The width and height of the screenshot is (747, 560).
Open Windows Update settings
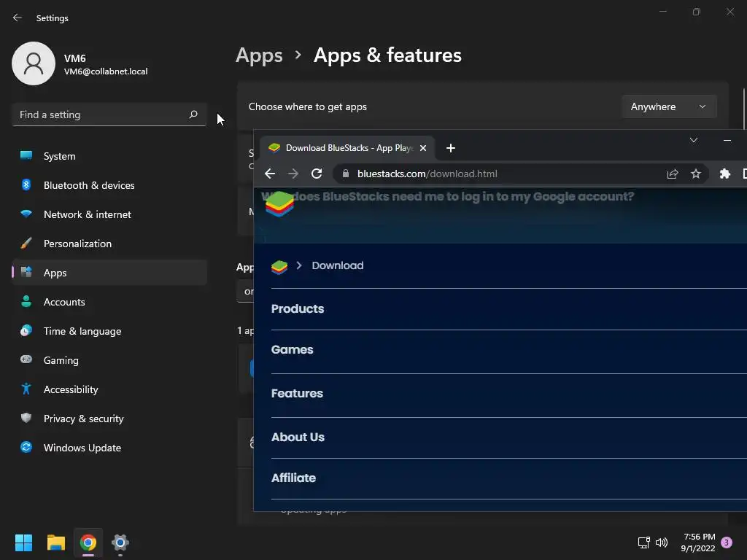109,448
